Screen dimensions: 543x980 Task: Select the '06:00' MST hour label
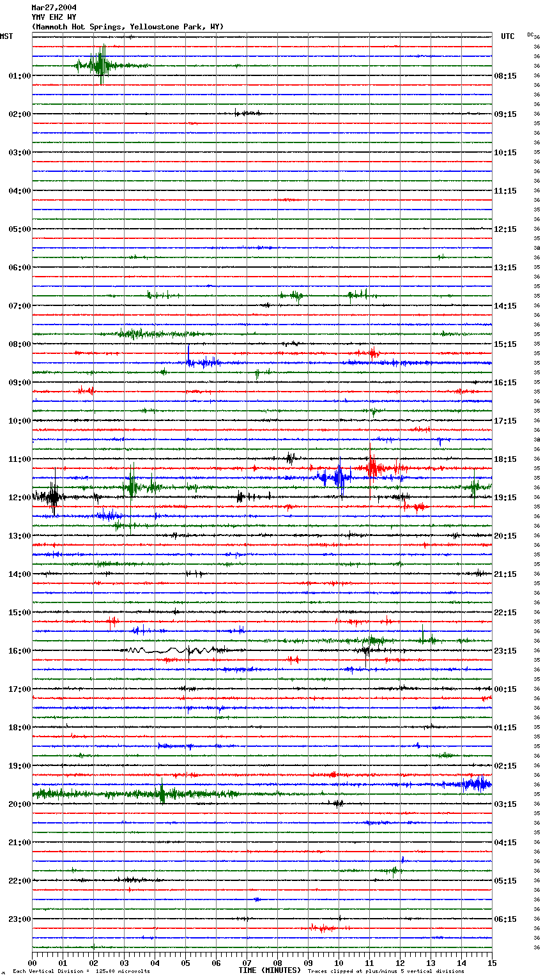[x=20, y=268]
